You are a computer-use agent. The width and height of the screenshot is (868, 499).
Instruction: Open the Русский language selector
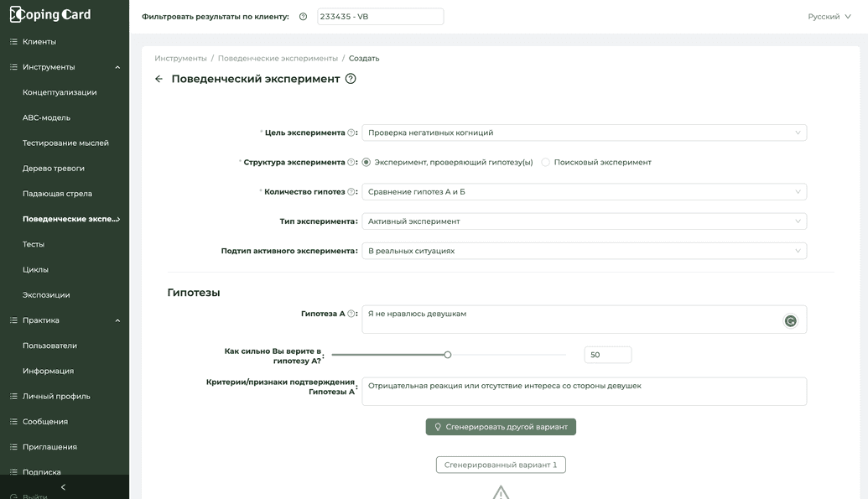coord(829,17)
